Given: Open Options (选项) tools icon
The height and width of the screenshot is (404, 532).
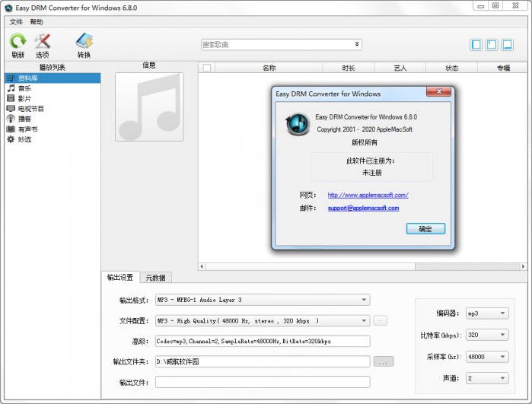Looking at the screenshot, I should [43, 41].
